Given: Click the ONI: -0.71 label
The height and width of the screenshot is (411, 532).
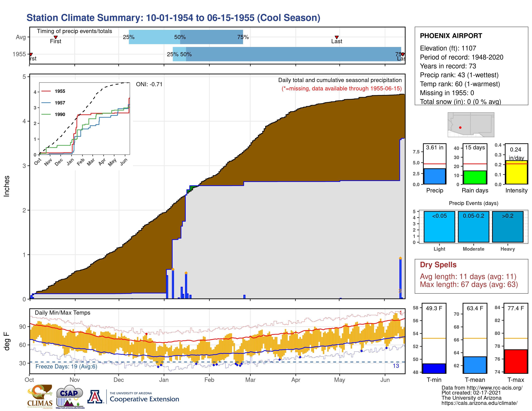Looking at the screenshot, I should click(149, 84).
